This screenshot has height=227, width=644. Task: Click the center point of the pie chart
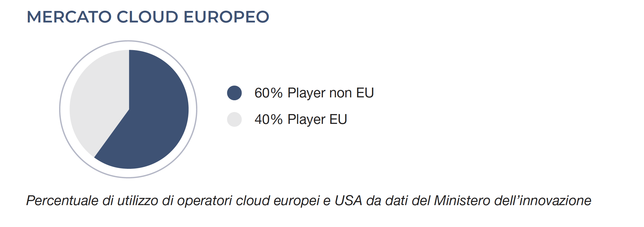tap(129, 109)
